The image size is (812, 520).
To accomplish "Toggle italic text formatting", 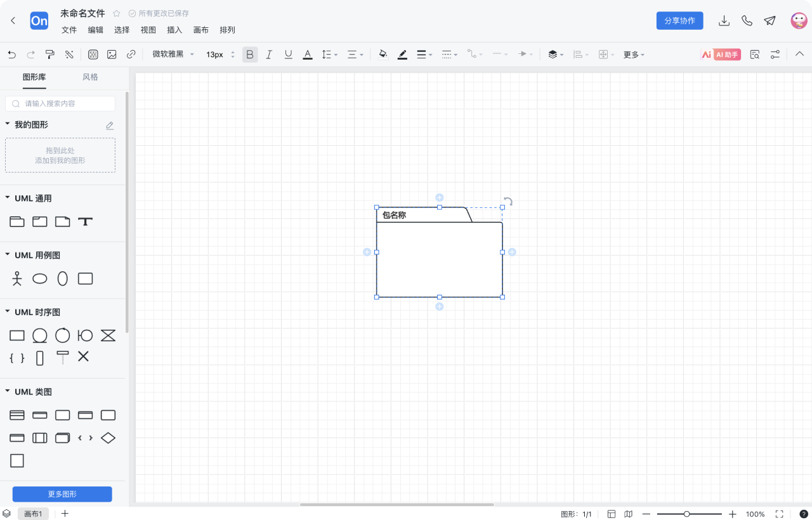I will click(x=269, y=55).
